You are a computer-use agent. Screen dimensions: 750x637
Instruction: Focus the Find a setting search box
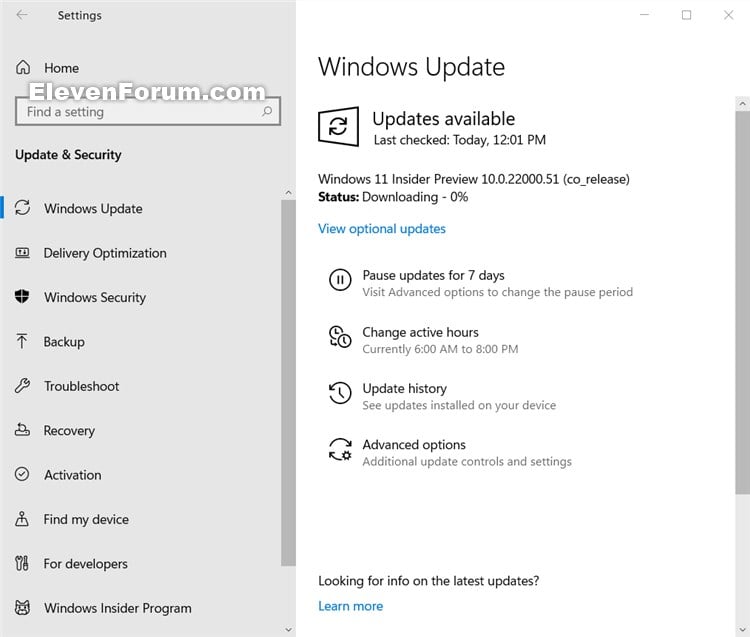pyautogui.click(x=148, y=111)
